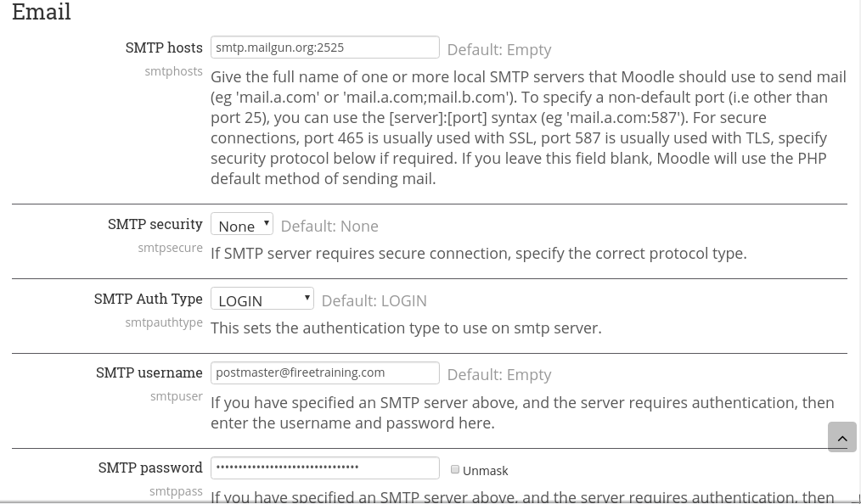Image resolution: width=861 pixels, height=504 pixels.
Task: Enable the Unmask checkbox for SMTP password
Action: click(x=455, y=469)
